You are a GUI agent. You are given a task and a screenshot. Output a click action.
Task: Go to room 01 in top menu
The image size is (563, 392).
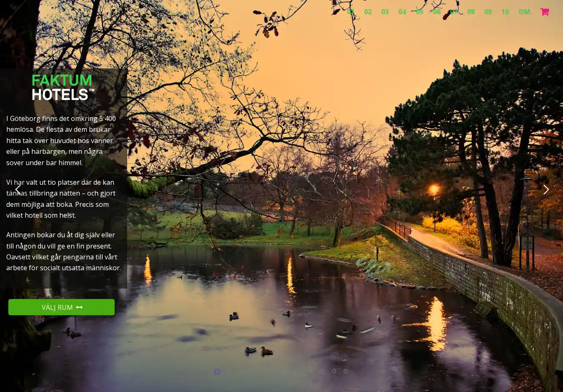pyautogui.click(x=351, y=12)
